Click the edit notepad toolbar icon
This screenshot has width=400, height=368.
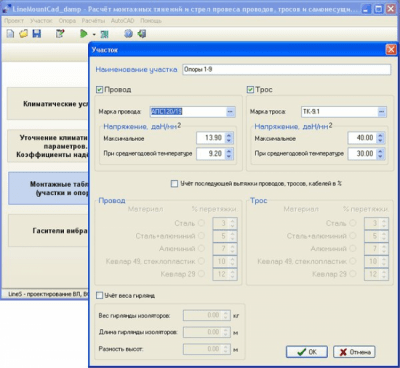click(60, 34)
